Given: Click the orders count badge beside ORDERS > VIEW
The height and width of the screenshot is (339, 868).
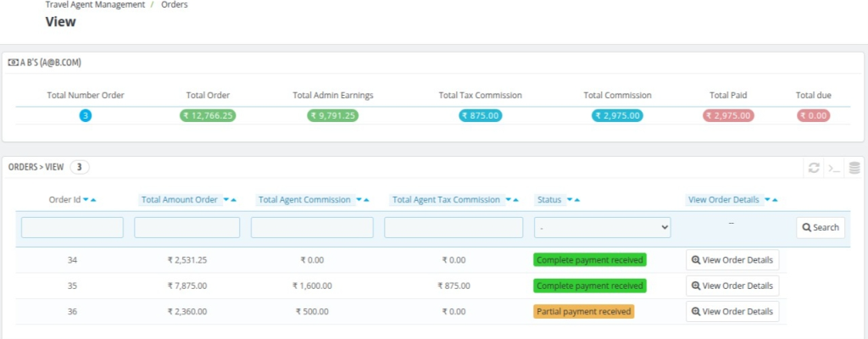Looking at the screenshot, I should point(80,167).
